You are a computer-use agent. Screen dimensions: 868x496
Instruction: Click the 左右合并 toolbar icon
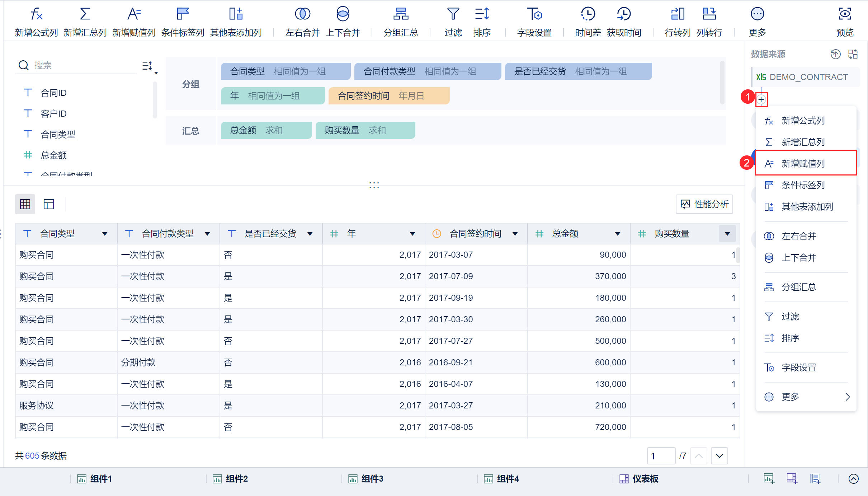(302, 14)
